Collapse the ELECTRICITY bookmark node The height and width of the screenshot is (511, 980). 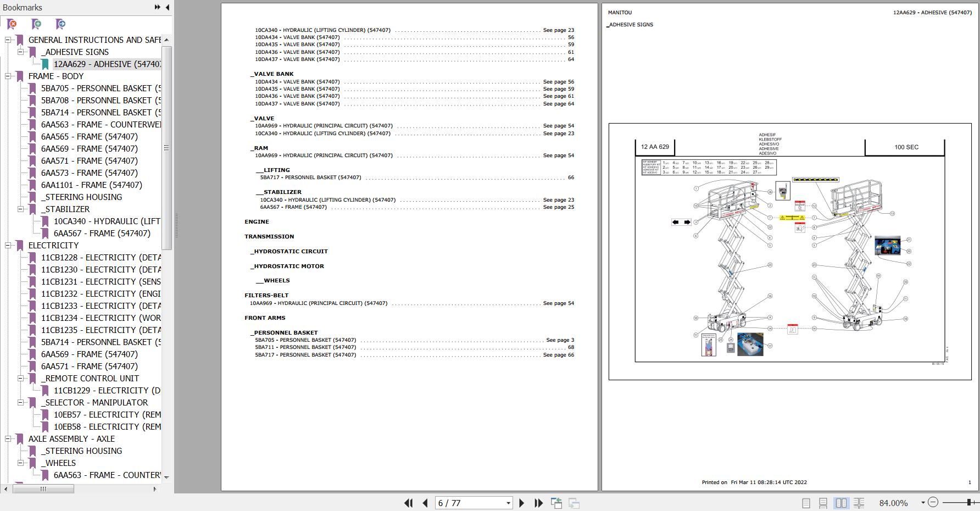point(8,246)
